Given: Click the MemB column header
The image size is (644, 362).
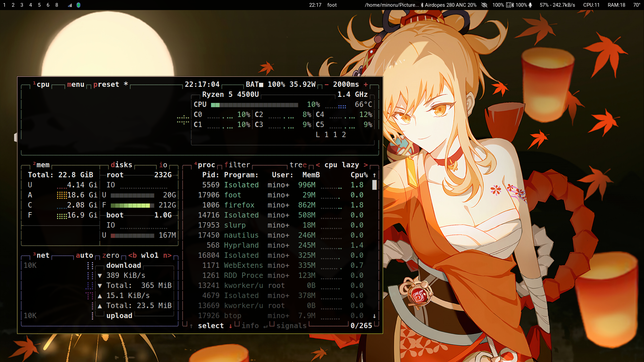Looking at the screenshot, I should point(311,175).
